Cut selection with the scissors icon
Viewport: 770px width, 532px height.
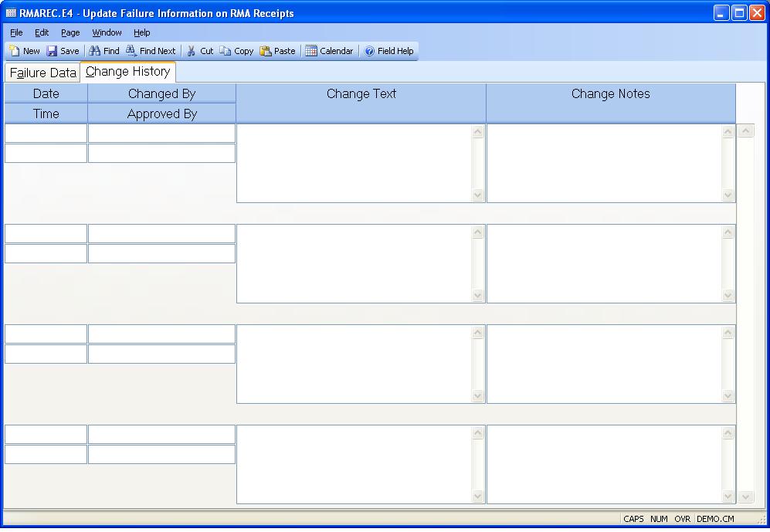192,51
